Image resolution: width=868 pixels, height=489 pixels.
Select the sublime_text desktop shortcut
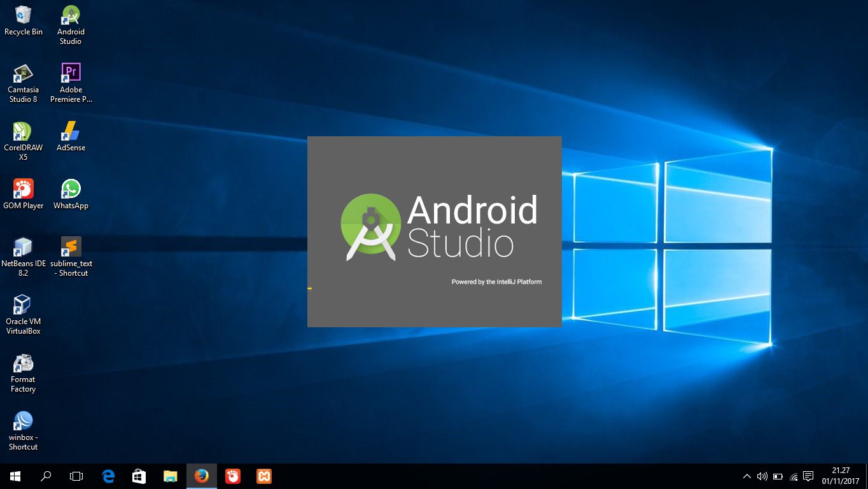tap(71, 257)
